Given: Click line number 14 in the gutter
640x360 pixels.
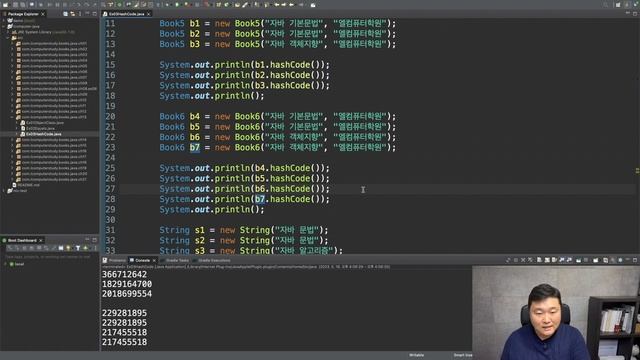Looking at the screenshot, I should point(110,55).
